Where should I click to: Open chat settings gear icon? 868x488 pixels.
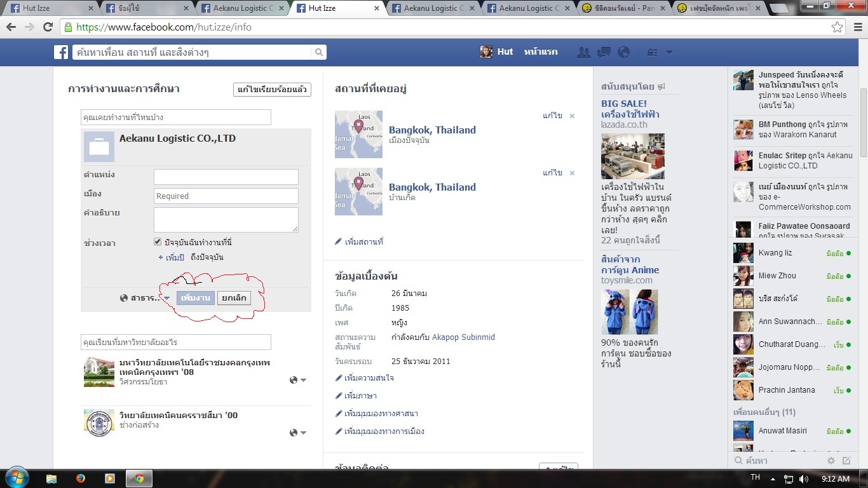coord(831,461)
